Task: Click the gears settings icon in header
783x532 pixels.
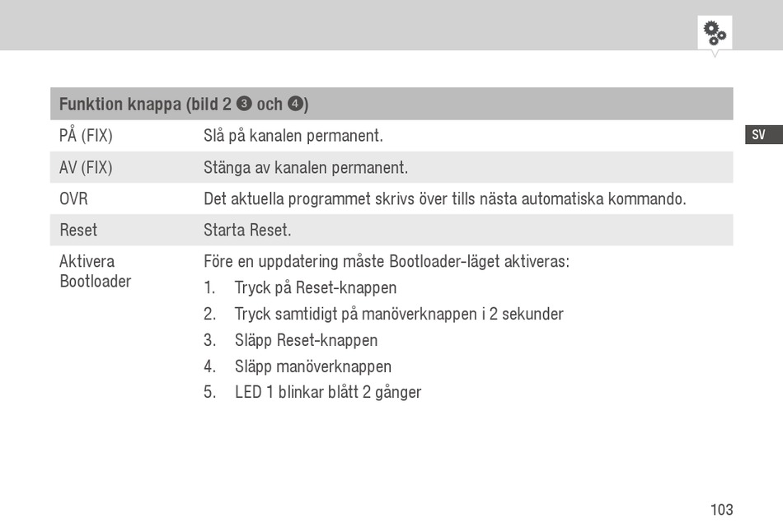Action: [x=715, y=32]
